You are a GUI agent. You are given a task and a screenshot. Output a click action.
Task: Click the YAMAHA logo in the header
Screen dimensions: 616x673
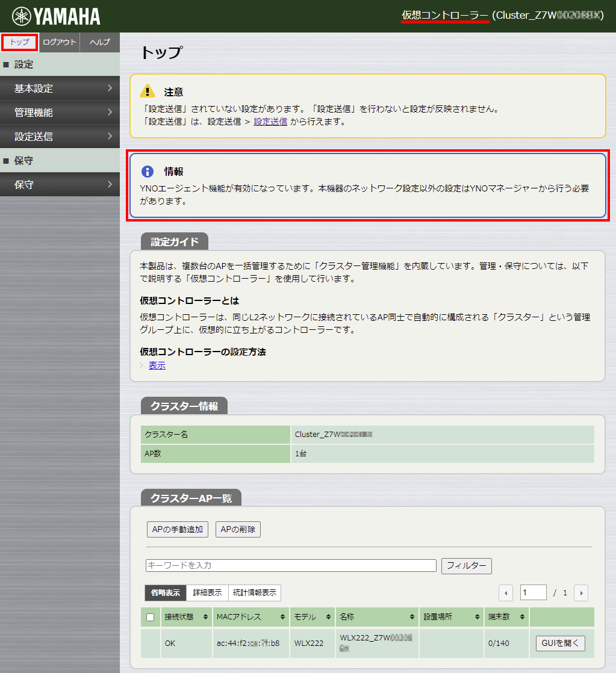click(57, 16)
